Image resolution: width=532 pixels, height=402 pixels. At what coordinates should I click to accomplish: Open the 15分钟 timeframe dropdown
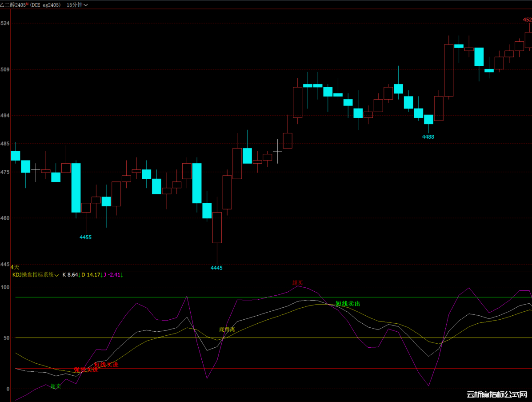(77, 5)
